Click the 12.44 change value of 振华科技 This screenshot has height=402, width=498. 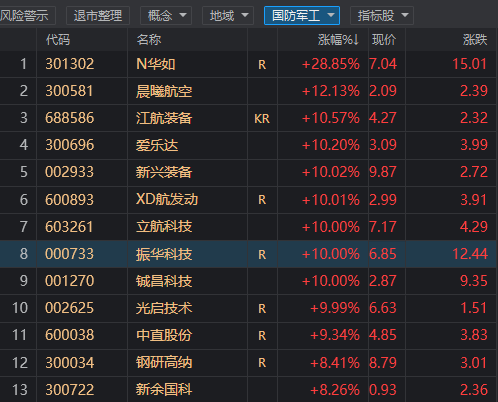click(x=470, y=254)
